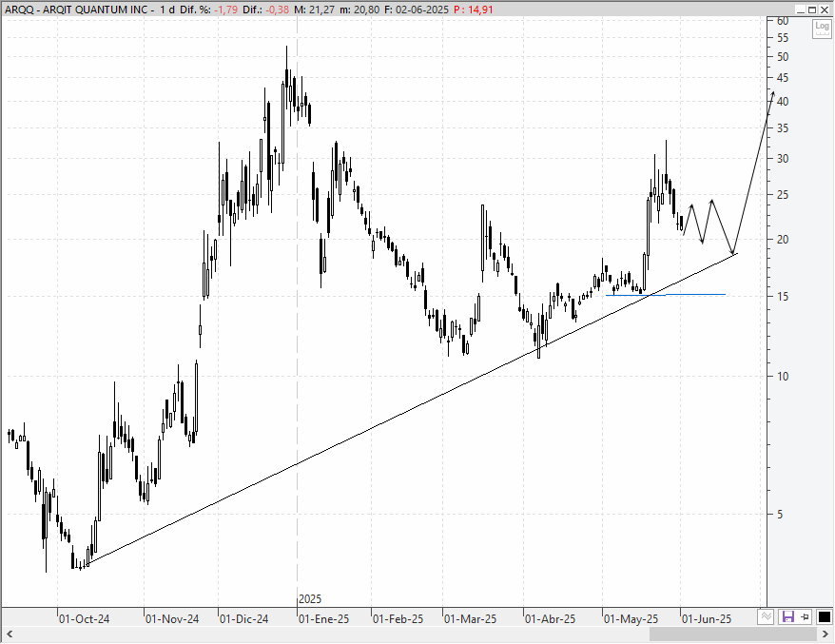The height and width of the screenshot is (644, 835).
Task: Click the pin chart icon
Action: [806, 617]
